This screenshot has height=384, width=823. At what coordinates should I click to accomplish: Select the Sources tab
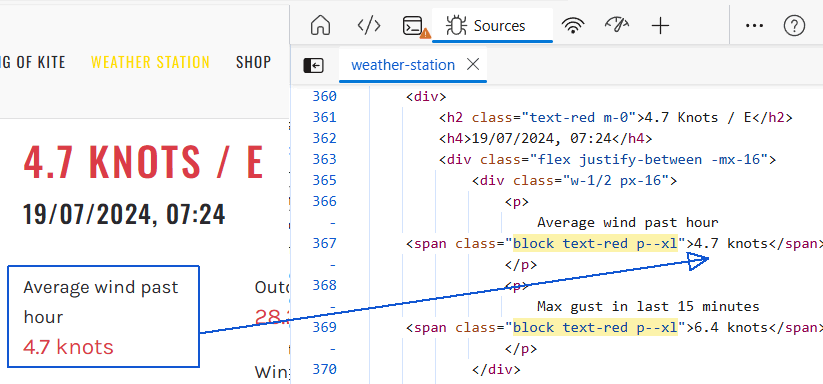tap(492, 25)
